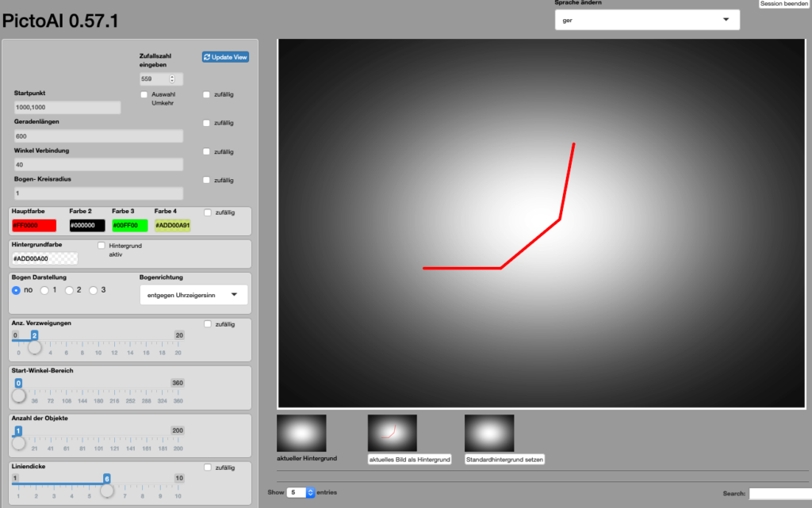The width and height of the screenshot is (812, 508).
Task: Click the Liniendicke slider handle
Action: (x=106, y=491)
